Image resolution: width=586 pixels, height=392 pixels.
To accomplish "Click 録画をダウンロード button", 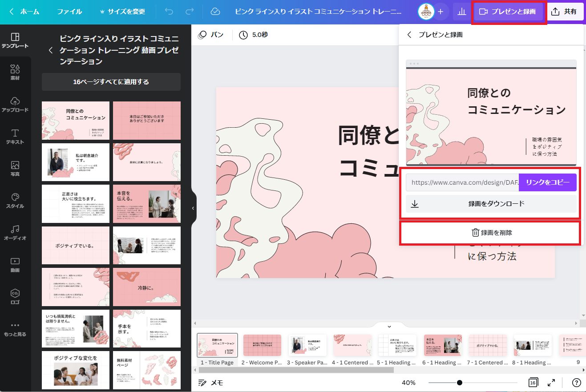I will coord(491,204).
